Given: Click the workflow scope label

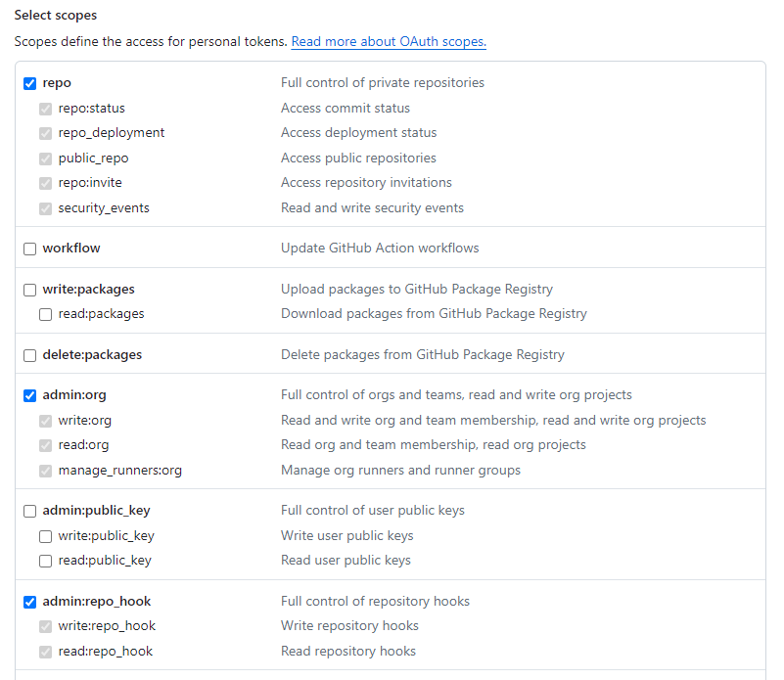Looking at the screenshot, I should point(71,248).
